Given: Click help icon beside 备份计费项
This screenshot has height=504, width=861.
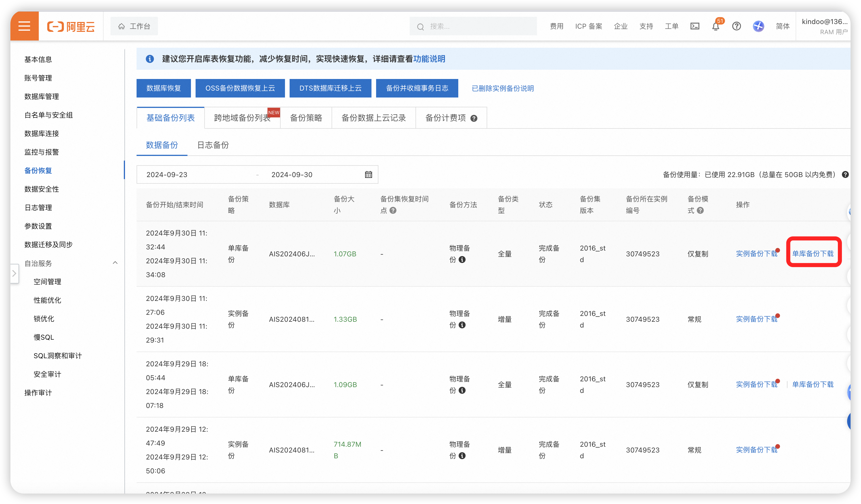Looking at the screenshot, I should click(474, 118).
